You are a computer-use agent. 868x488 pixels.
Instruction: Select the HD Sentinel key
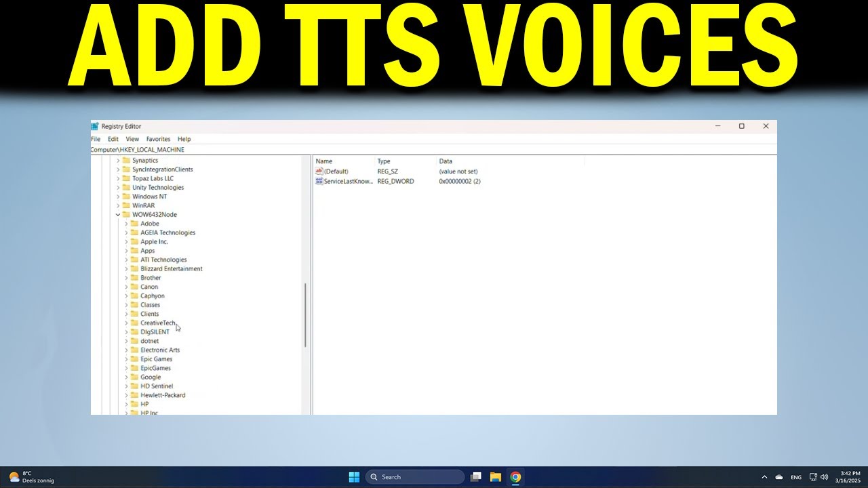157,386
